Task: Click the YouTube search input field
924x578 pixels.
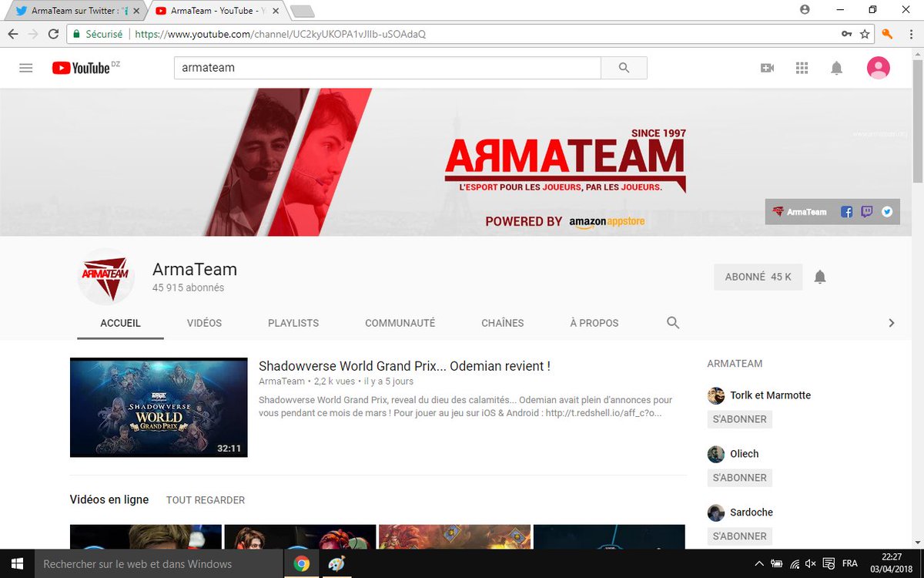Action: (x=387, y=68)
